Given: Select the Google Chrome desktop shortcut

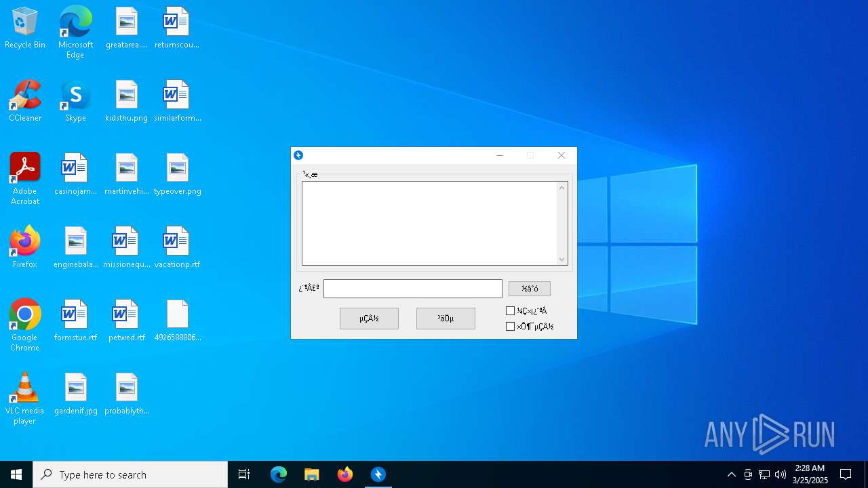Looking at the screenshot, I should point(25,325).
